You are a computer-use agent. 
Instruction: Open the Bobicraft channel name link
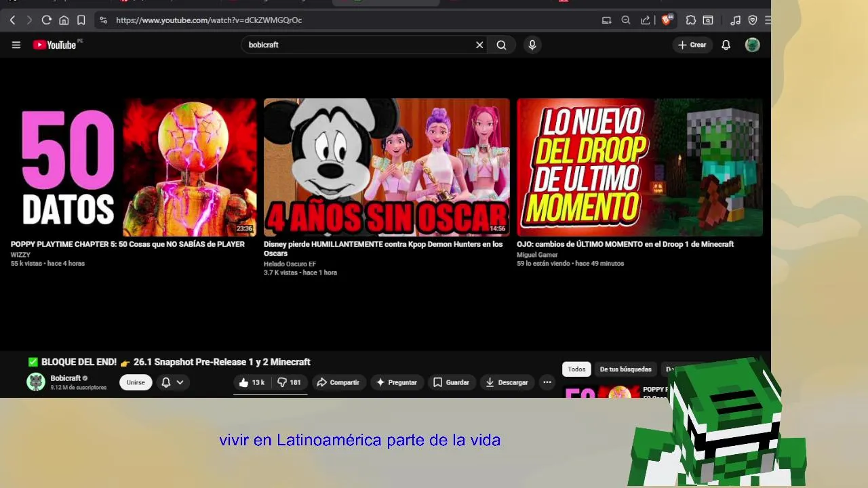[x=65, y=378]
